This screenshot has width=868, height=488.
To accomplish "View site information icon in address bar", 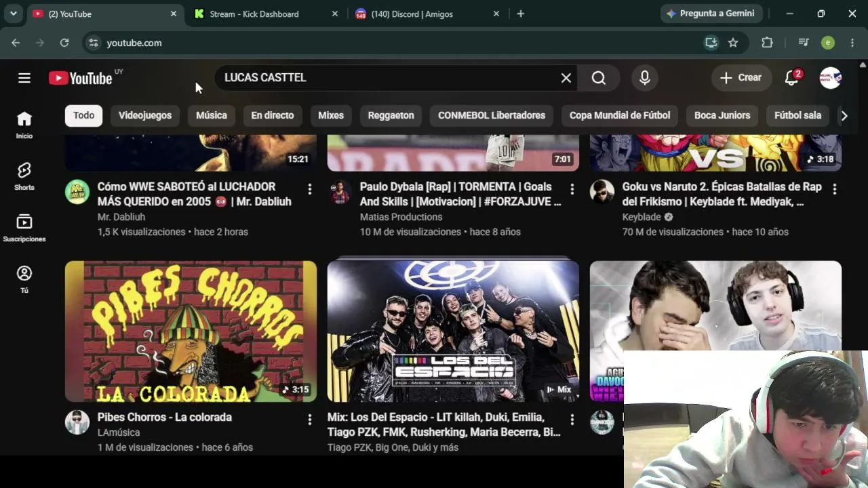I will [x=94, y=43].
